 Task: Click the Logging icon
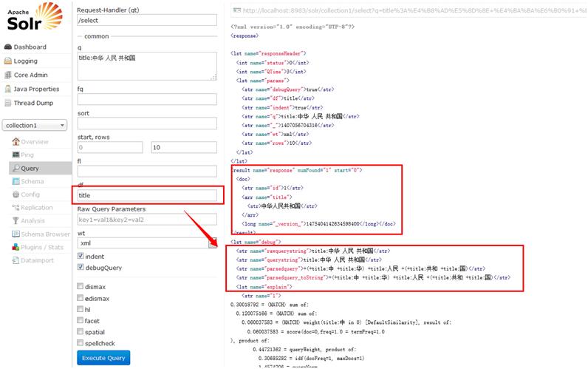click(x=8, y=61)
